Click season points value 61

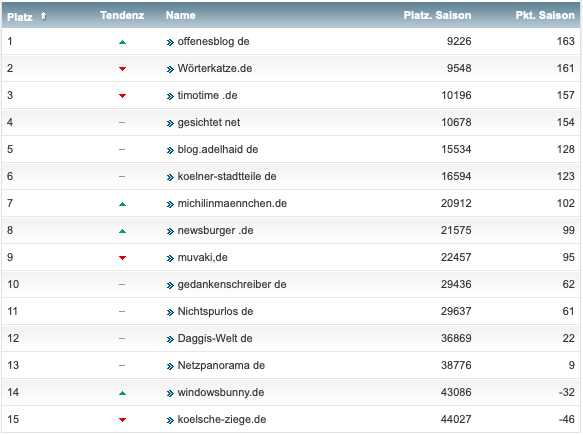(x=568, y=311)
